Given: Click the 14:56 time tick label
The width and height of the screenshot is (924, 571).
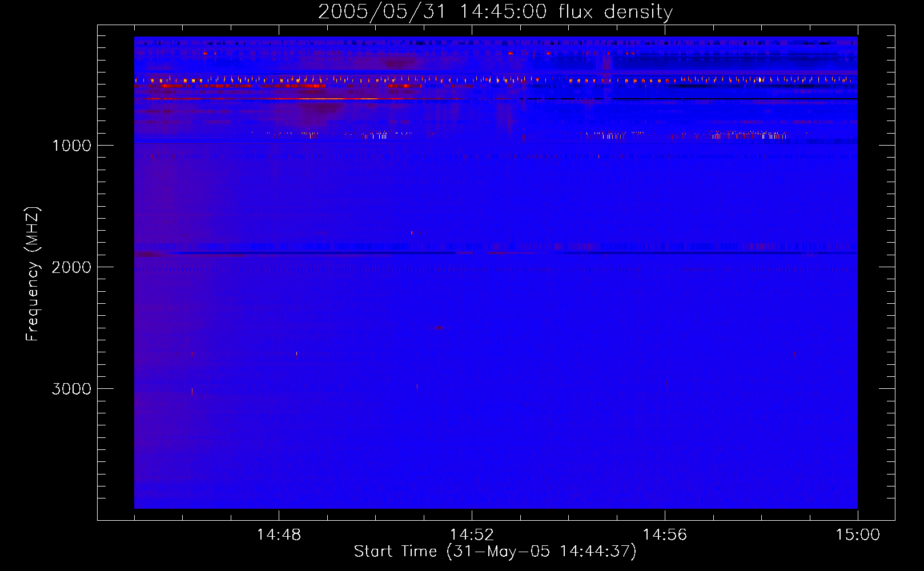Looking at the screenshot, I should coord(665,535).
